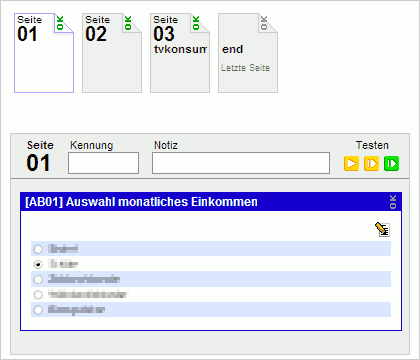The height and width of the screenshot is (360, 420).
Task: Click the second yellow step-play test button
Action: [371, 164]
